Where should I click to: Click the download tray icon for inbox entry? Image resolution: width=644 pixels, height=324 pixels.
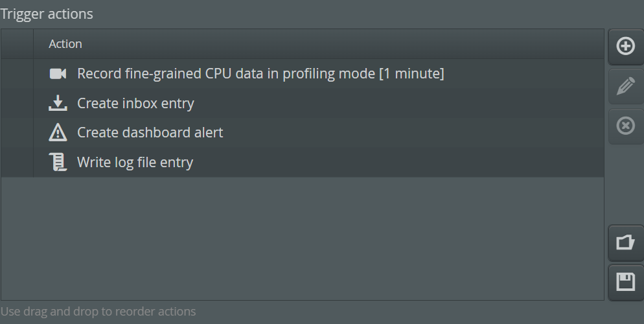click(58, 103)
